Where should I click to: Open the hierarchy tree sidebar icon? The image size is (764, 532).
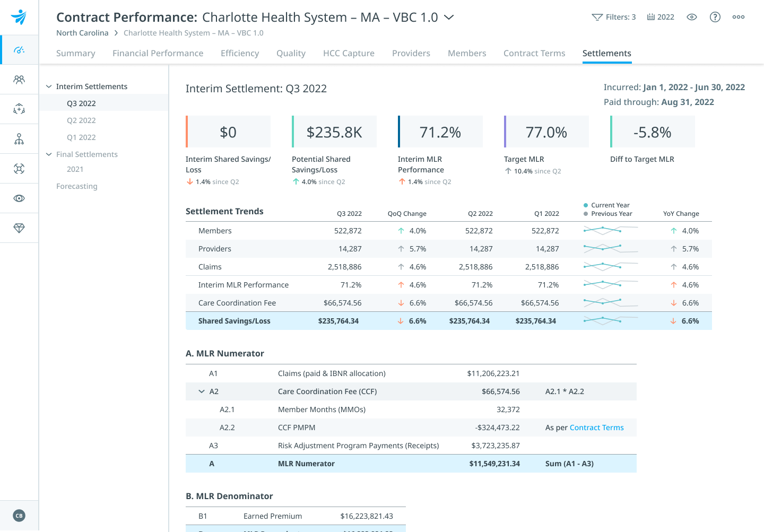click(19, 139)
